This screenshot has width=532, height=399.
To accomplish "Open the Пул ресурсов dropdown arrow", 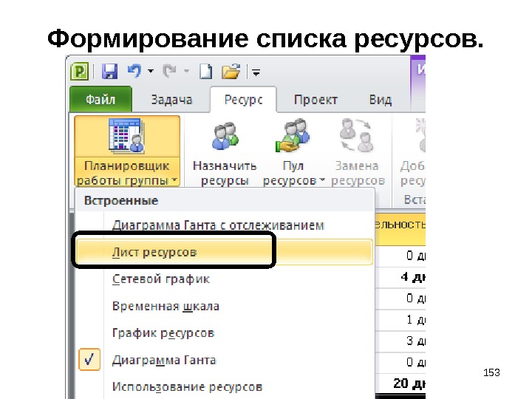I will click(x=322, y=180).
